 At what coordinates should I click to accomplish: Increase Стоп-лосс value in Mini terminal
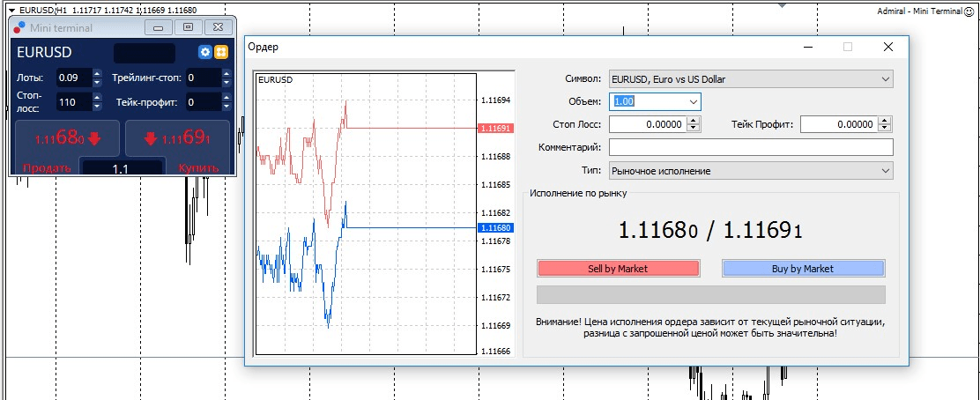(x=97, y=98)
